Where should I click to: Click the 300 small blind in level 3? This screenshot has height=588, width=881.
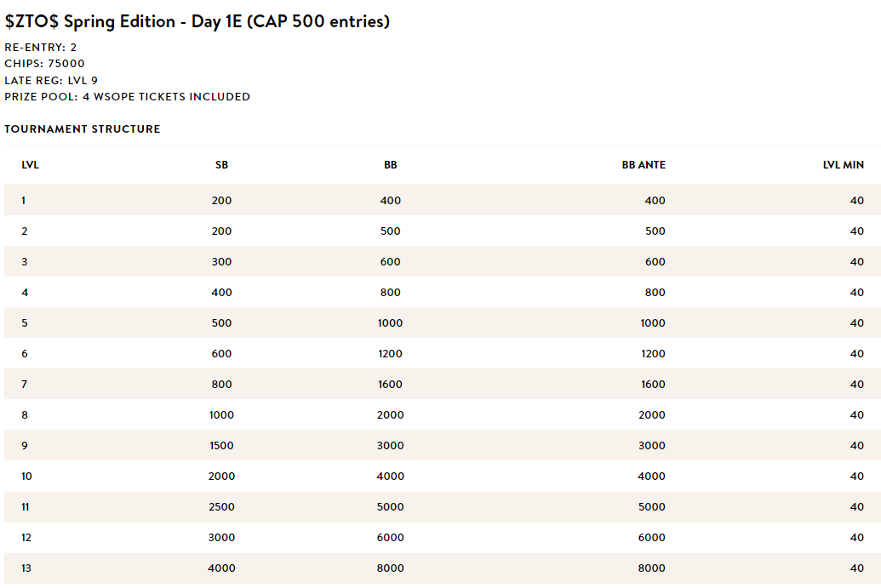click(x=221, y=262)
